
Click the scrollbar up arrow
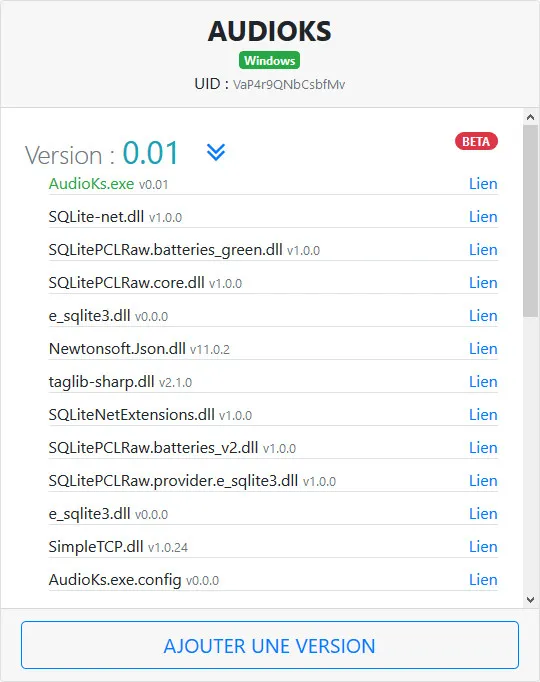click(x=530, y=117)
